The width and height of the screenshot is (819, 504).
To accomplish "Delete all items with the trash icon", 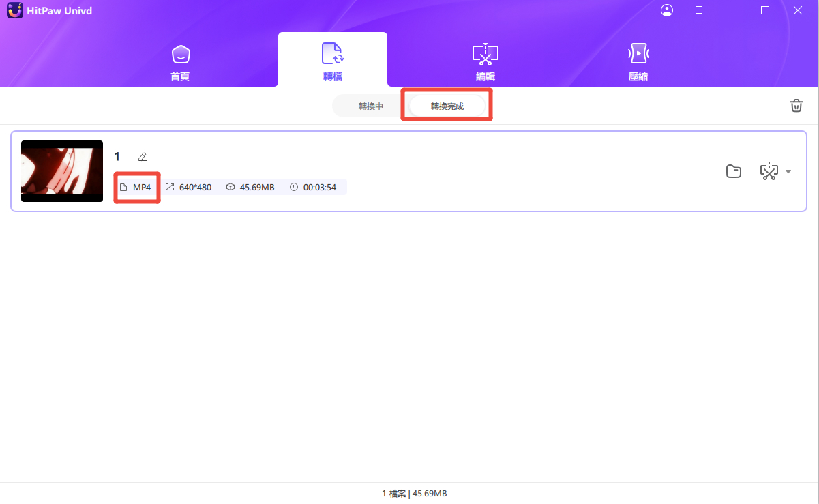I will pyautogui.click(x=796, y=106).
